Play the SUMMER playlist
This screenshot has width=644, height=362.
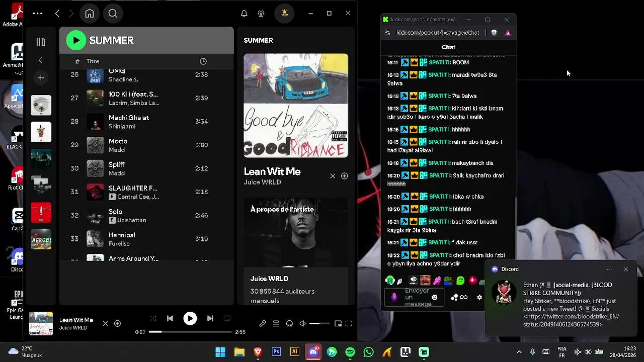pos(76,40)
